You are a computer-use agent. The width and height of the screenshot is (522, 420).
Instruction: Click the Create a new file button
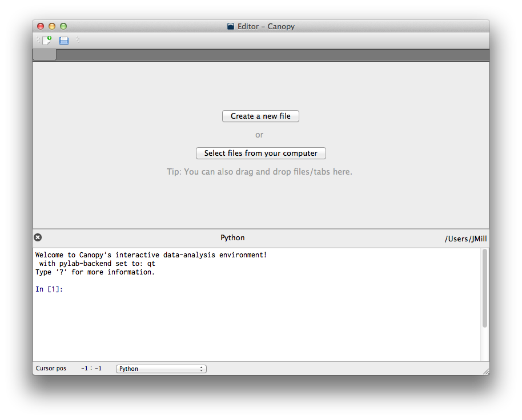260,116
